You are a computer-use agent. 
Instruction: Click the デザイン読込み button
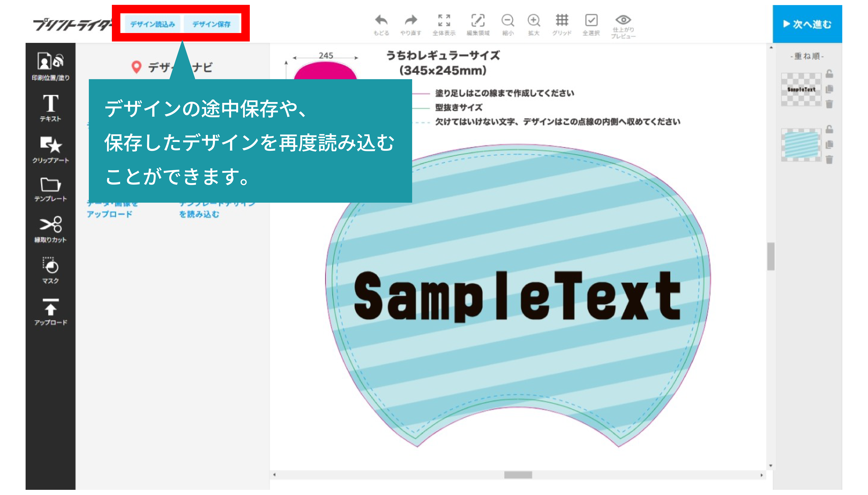(x=152, y=24)
